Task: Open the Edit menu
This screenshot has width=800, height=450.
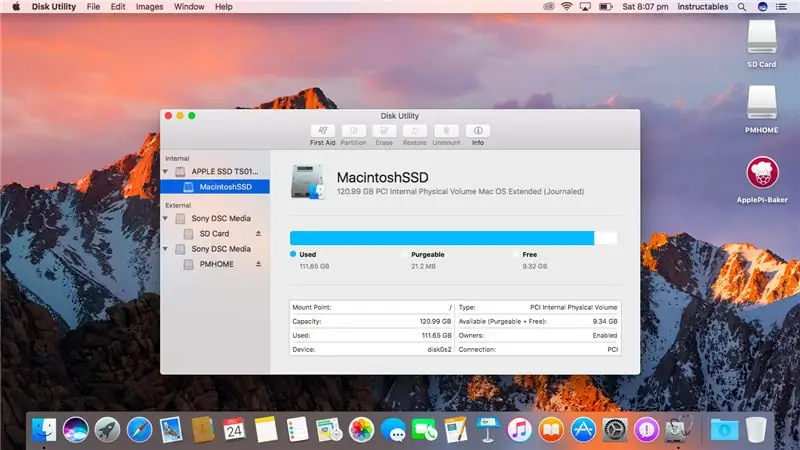Action: pos(118,7)
